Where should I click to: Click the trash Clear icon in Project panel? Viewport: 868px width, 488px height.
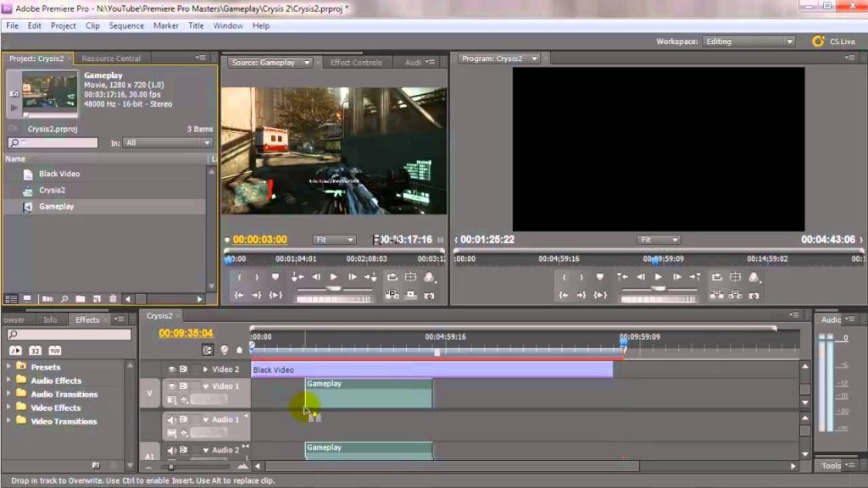pos(113,299)
